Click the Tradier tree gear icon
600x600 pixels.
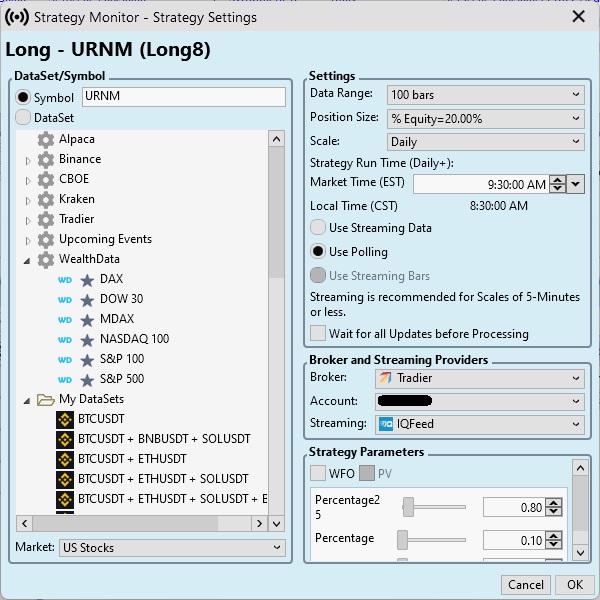[x=46, y=219]
